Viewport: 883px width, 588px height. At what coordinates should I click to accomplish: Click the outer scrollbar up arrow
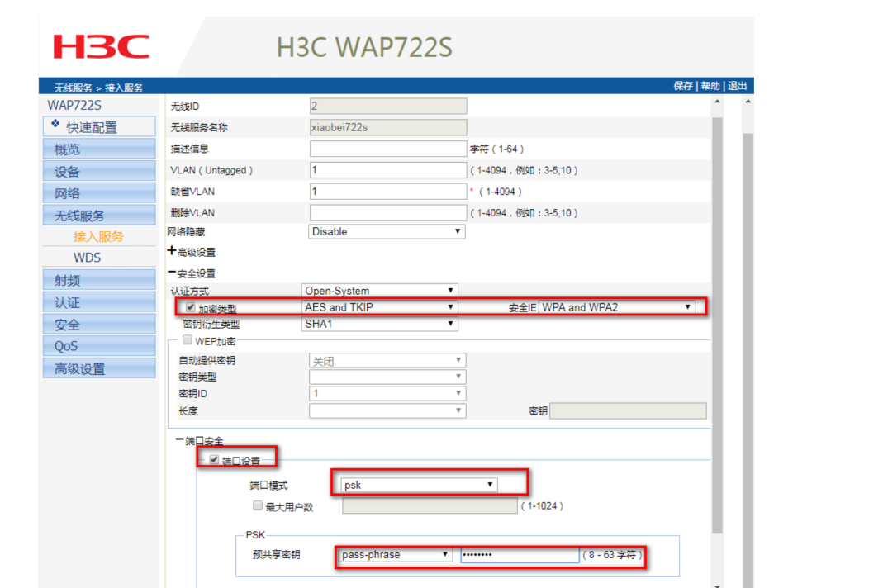pyautogui.click(x=748, y=102)
